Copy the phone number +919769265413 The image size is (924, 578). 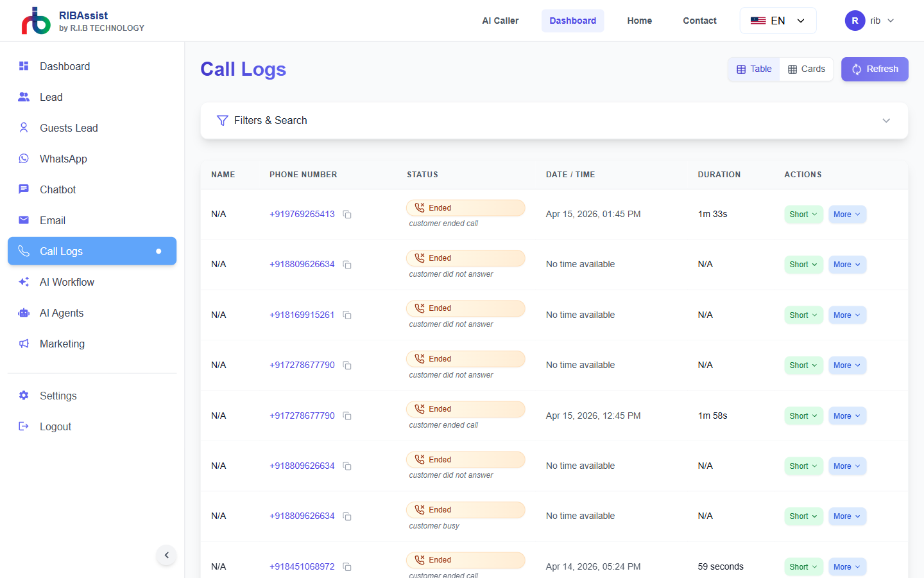[x=347, y=215]
